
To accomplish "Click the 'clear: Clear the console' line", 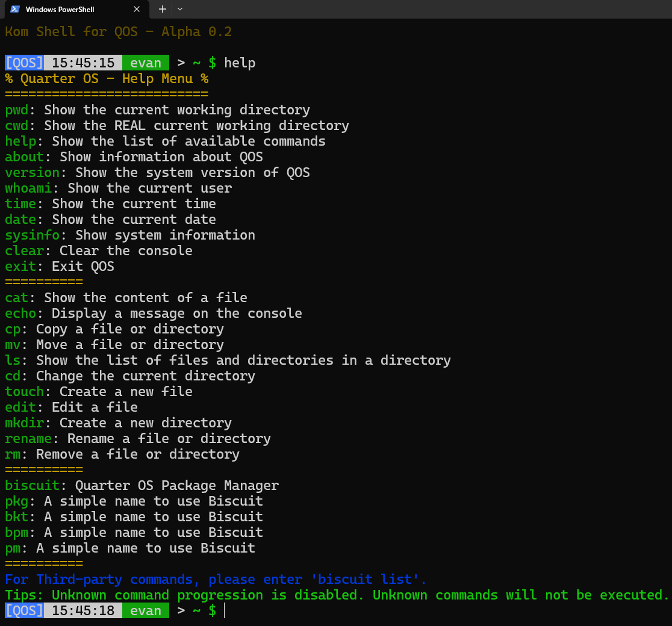I will (x=99, y=250).
